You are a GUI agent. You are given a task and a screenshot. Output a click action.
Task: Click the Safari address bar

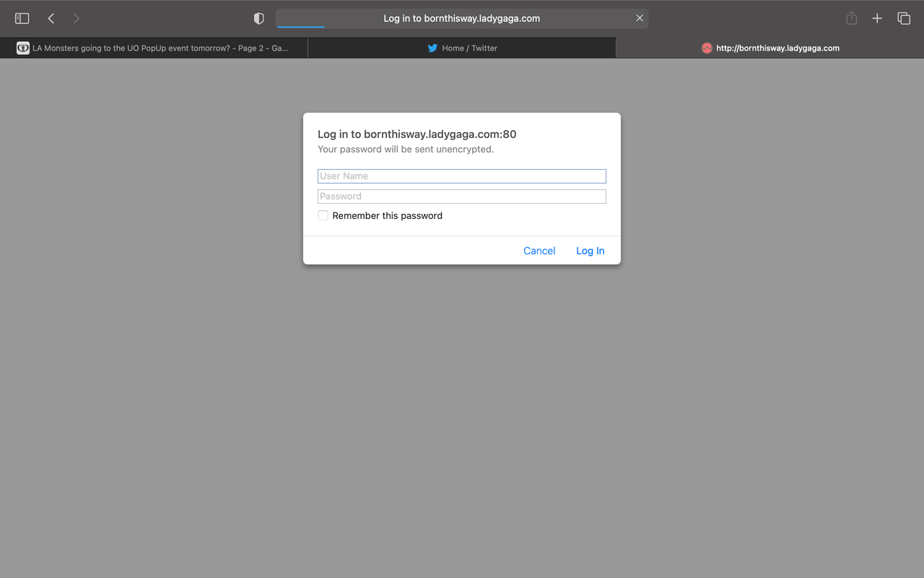point(462,18)
